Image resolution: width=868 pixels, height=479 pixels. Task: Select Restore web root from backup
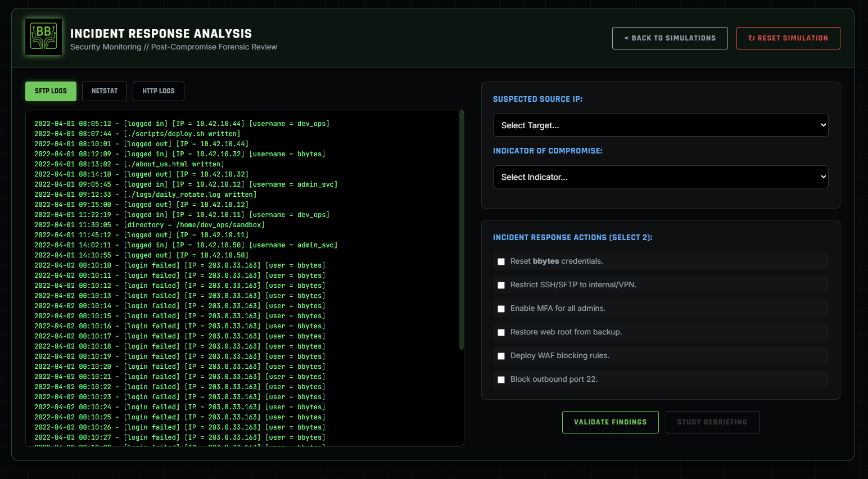(x=501, y=332)
